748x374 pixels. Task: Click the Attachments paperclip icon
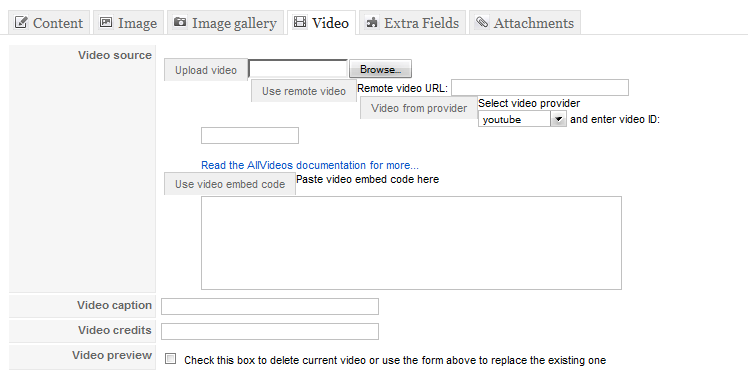tap(482, 22)
